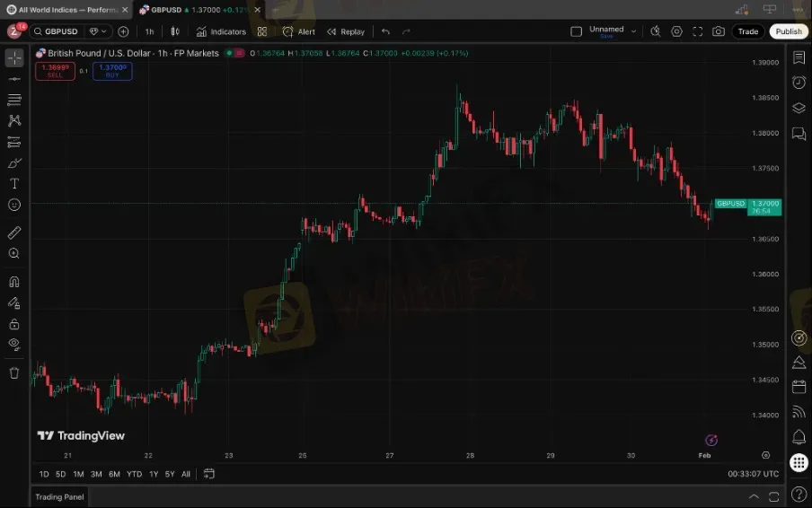Set date range to 1D
The height and width of the screenshot is (508, 812).
[x=44, y=474]
